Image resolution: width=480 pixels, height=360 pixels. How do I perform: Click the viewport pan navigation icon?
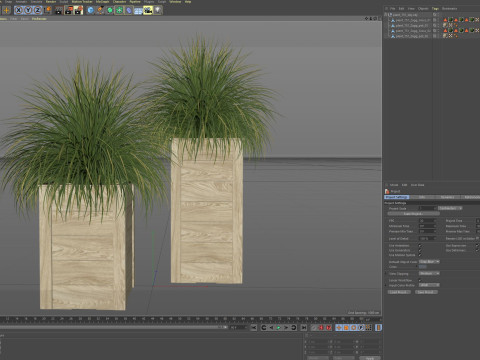click(366, 18)
